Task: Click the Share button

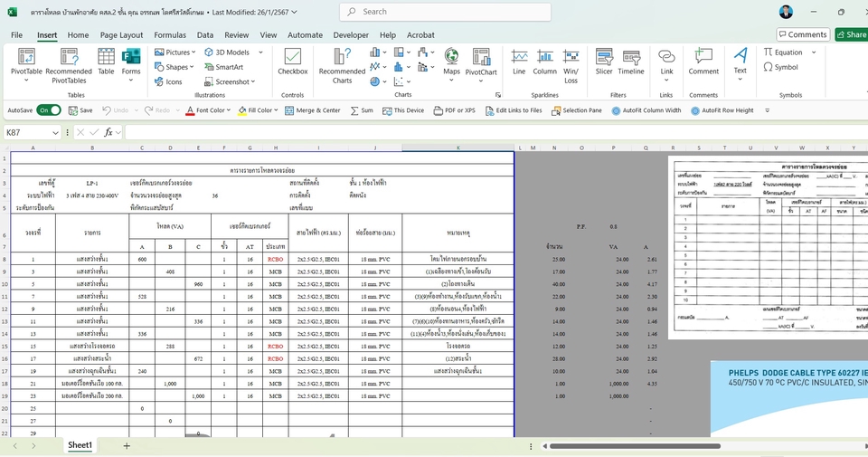Action: coord(851,34)
